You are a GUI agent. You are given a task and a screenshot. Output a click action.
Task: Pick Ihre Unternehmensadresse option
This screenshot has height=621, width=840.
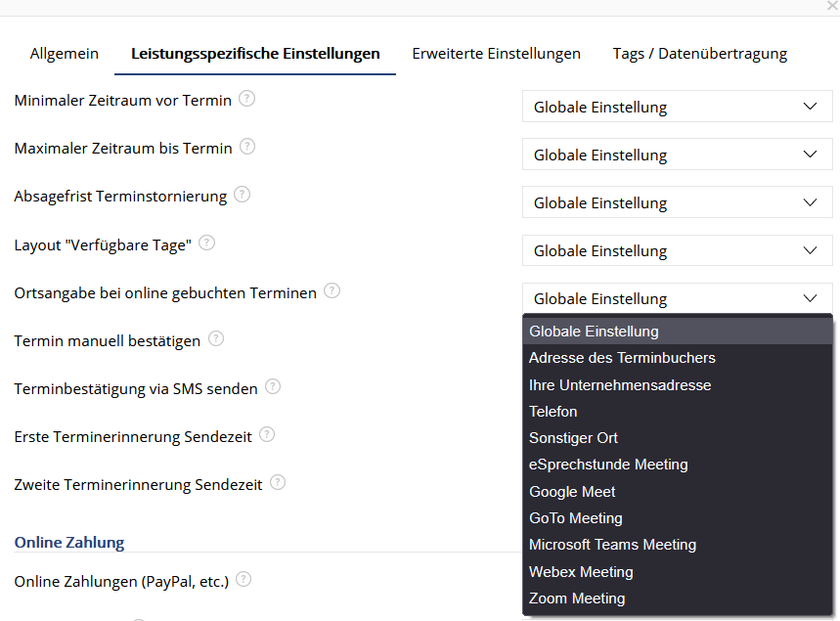(677, 384)
